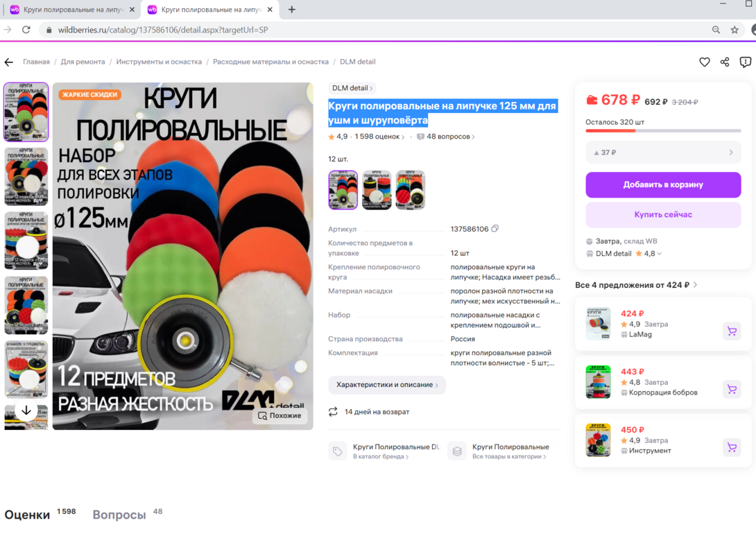Viewport: 756px width, 536px height.
Task: Go to Инструменты и оснастка breadcrumb
Action: [159, 62]
